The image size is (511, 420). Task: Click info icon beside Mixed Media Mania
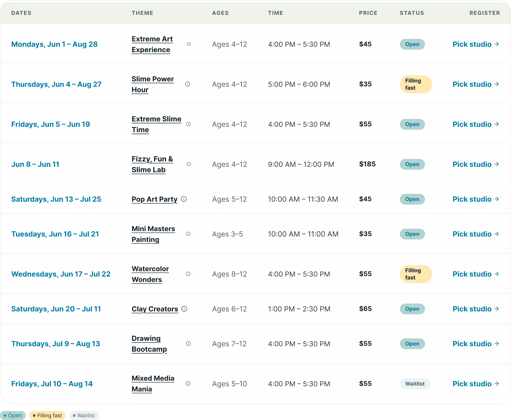coord(188,384)
